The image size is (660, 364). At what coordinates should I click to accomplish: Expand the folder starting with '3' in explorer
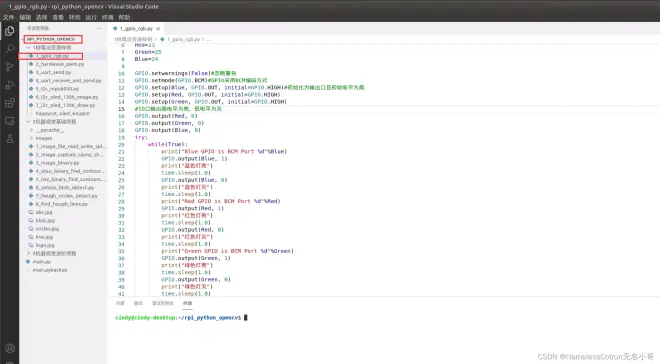pos(54,253)
